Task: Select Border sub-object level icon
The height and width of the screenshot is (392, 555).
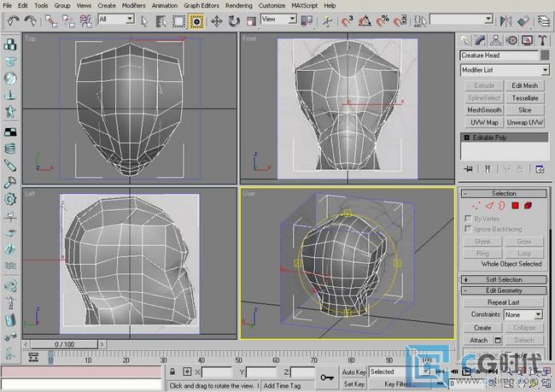Action: click(x=501, y=205)
